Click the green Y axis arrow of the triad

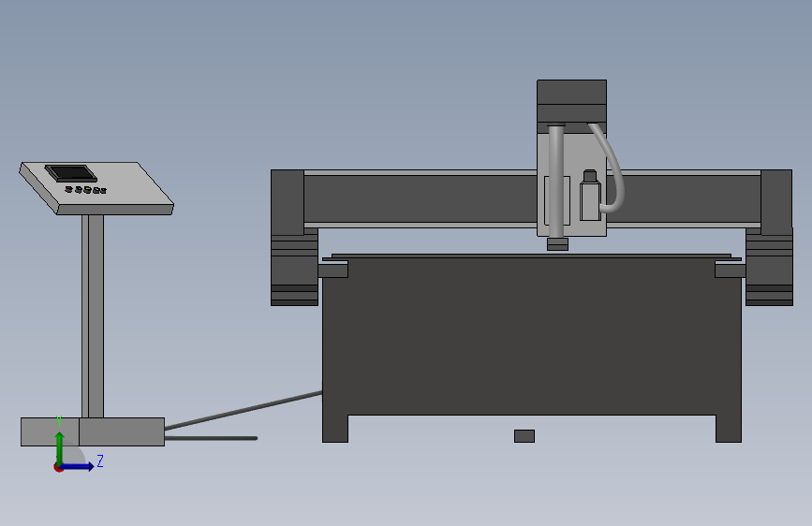pyautogui.click(x=59, y=447)
